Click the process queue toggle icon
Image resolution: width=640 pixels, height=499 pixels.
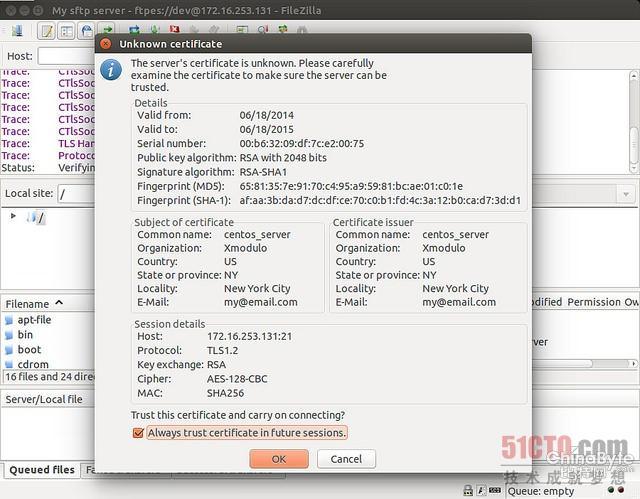pos(155,29)
